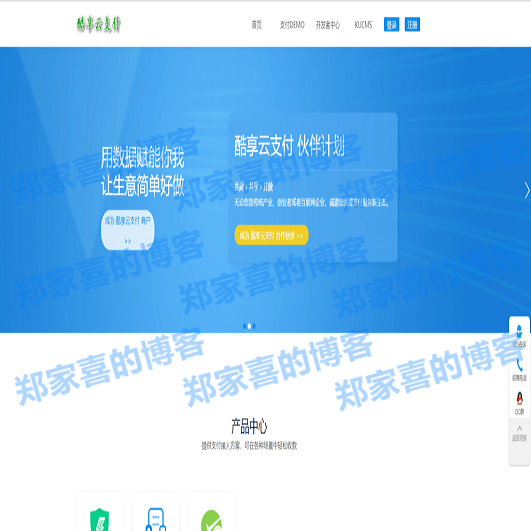Click the blue phone icon in the side panel
The image size is (531, 531).
(519, 365)
